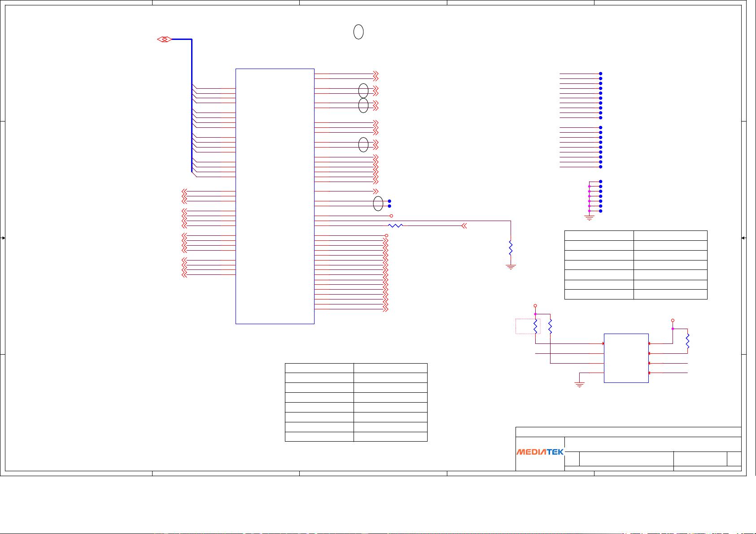The height and width of the screenshot is (534, 756).
Task: Select the vertical resistor at the long net's end
Action: click(511, 248)
